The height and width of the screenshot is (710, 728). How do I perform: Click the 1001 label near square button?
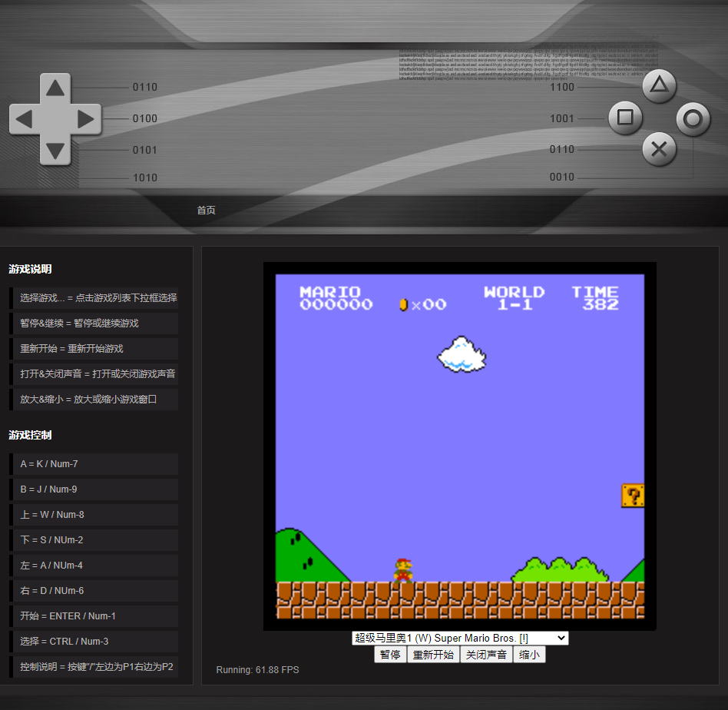pos(562,118)
